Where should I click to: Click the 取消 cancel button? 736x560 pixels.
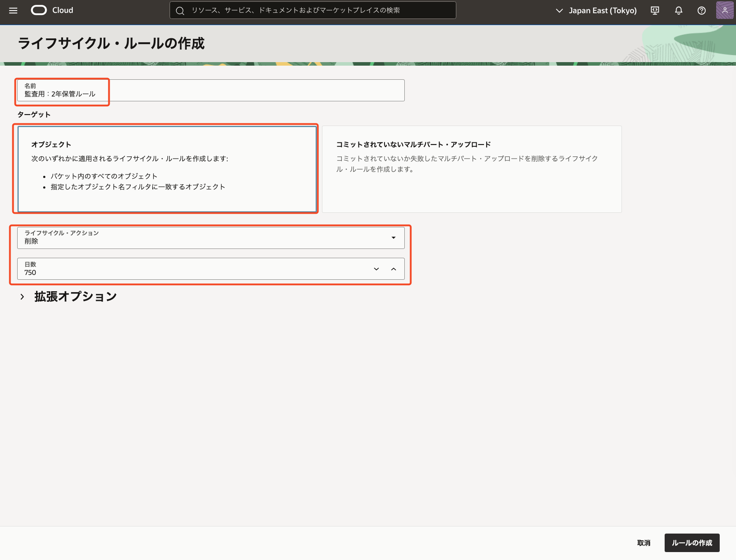644,543
